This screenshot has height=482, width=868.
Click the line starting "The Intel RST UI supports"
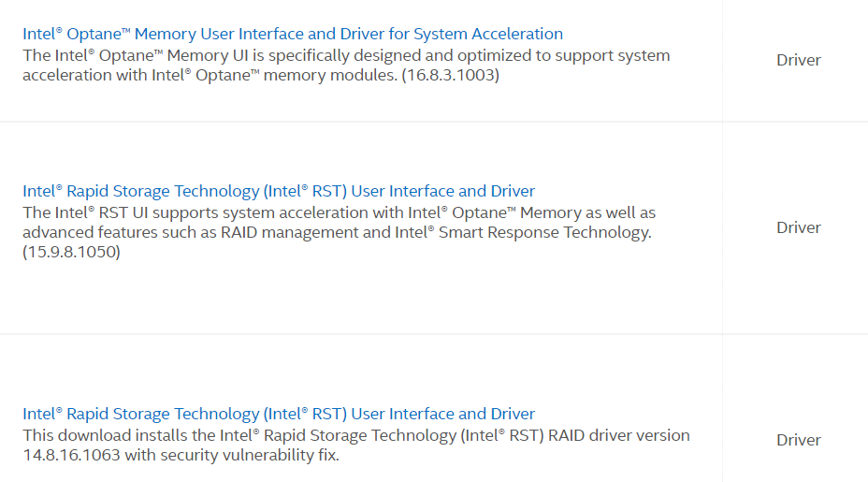[x=339, y=212]
